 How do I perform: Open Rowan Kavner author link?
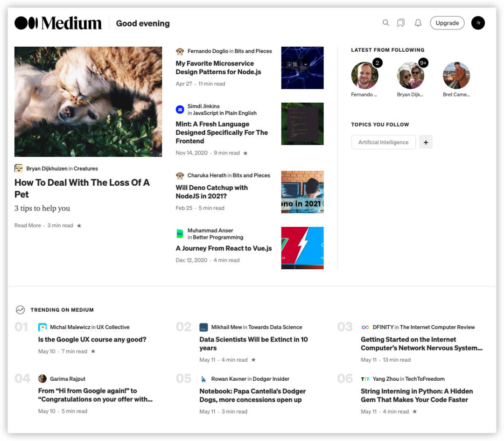click(x=229, y=379)
